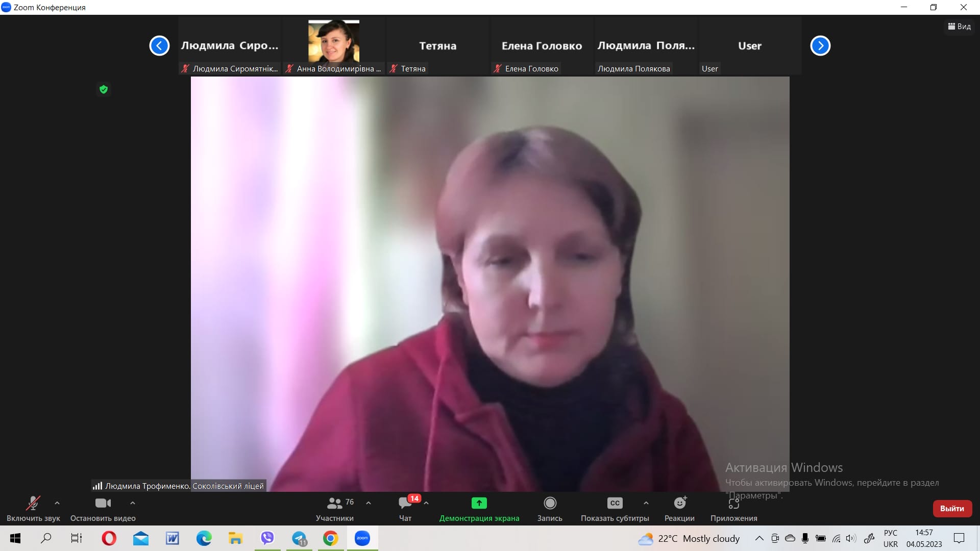Expand chat options arrow
The image size is (980, 551).
click(426, 503)
